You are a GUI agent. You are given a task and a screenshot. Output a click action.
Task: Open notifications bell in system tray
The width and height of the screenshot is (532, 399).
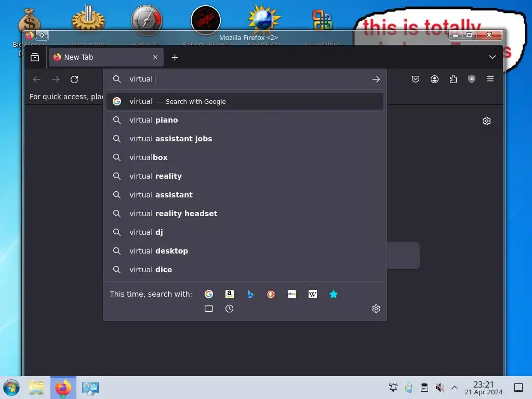(393, 388)
